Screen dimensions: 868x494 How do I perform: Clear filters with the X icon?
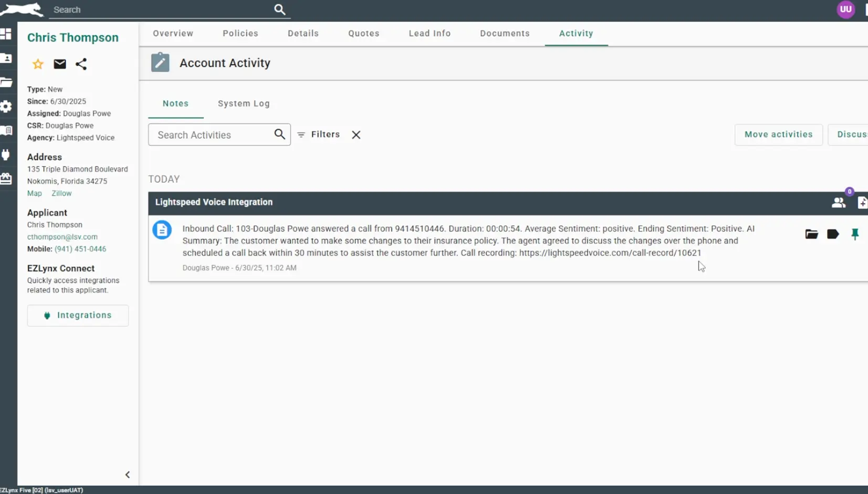356,135
